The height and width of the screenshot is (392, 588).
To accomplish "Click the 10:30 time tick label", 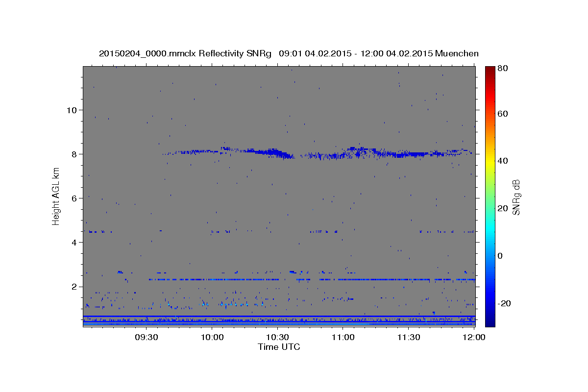I will pyautogui.click(x=278, y=337).
